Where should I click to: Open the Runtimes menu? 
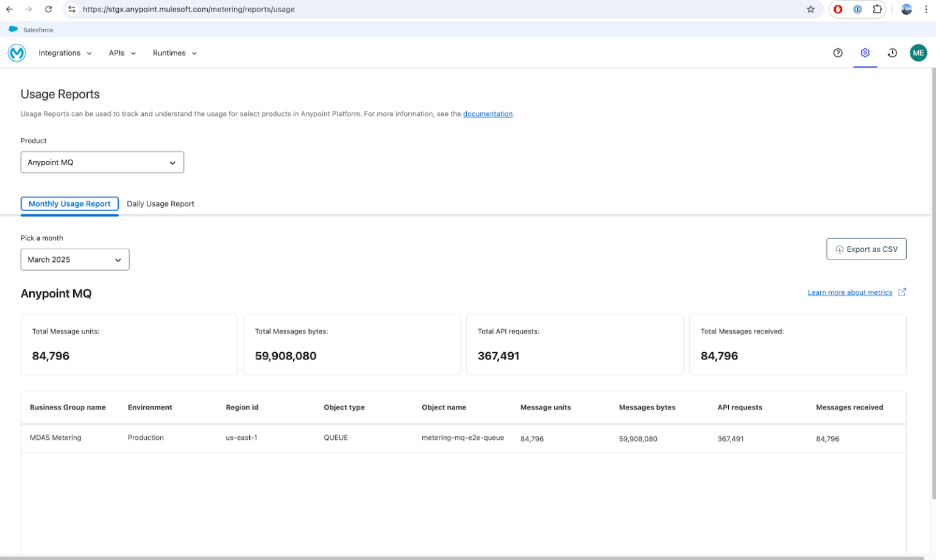(174, 53)
